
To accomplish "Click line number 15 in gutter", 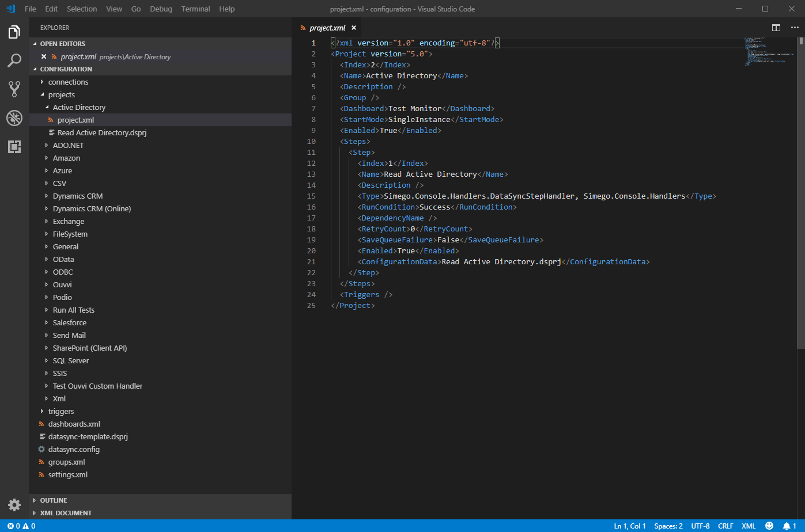I will click(311, 196).
